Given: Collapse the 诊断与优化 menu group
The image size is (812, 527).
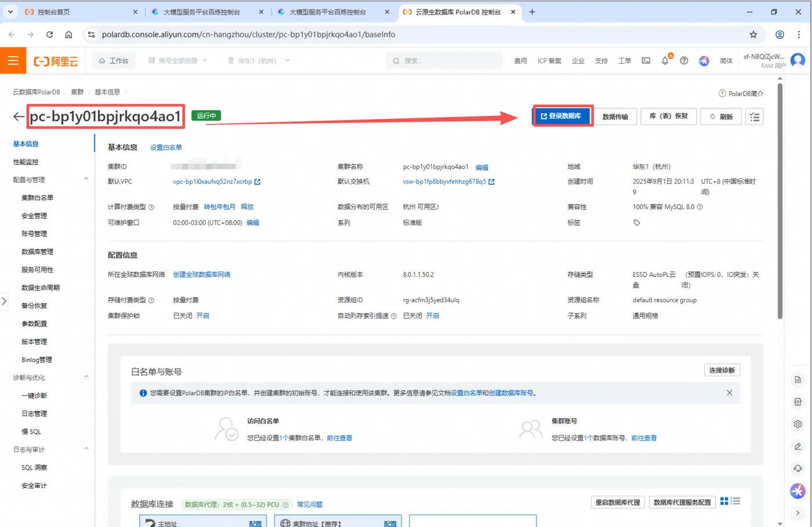Looking at the screenshot, I should [x=86, y=377].
